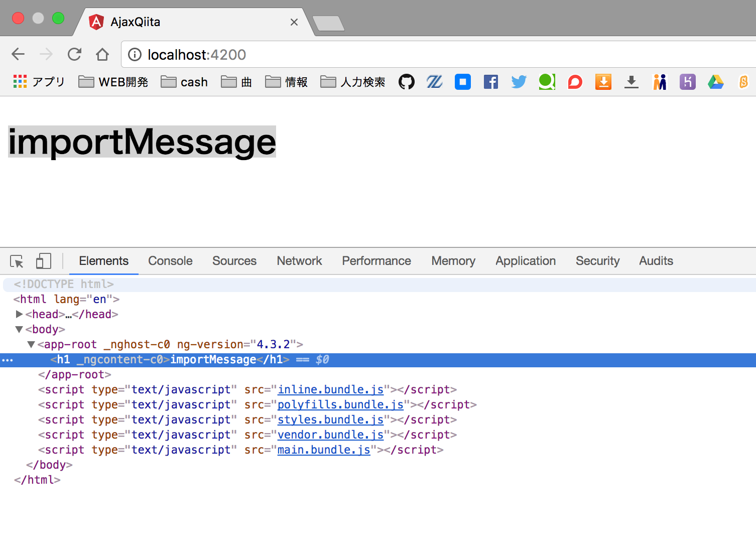Open the orange S bookmark icon
The image size is (756, 560).
click(x=744, y=82)
